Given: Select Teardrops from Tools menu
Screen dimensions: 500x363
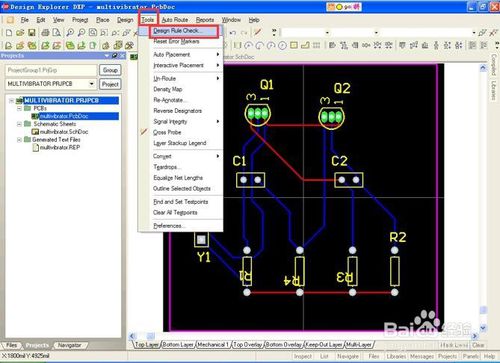Looking at the screenshot, I should coord(165,167).
